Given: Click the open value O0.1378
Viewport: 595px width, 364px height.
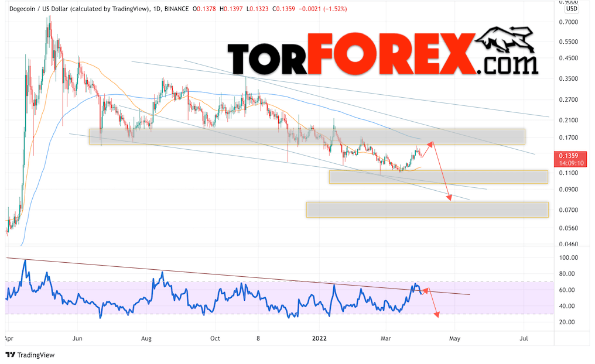Looking at the screenshot, I should [204, 9].
